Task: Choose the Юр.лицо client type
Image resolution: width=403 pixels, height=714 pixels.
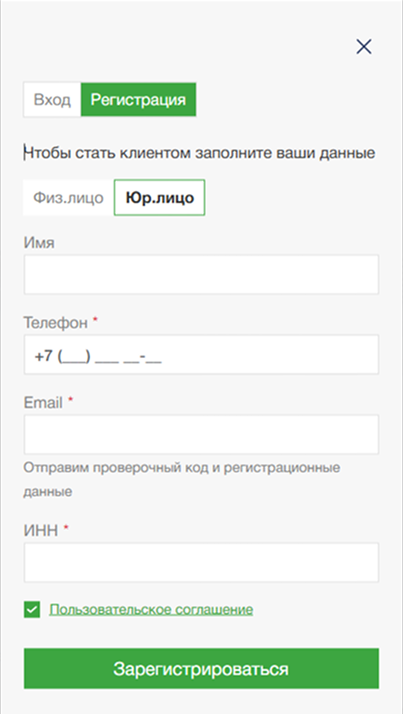Action: coord(159,198)
